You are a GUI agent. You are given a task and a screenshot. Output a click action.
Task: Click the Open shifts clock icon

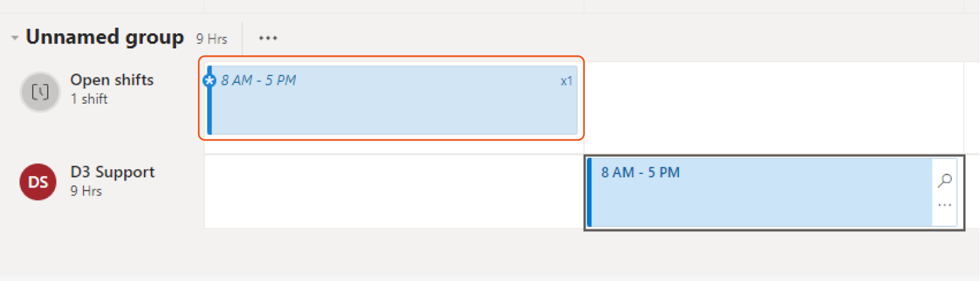[40, 92]
